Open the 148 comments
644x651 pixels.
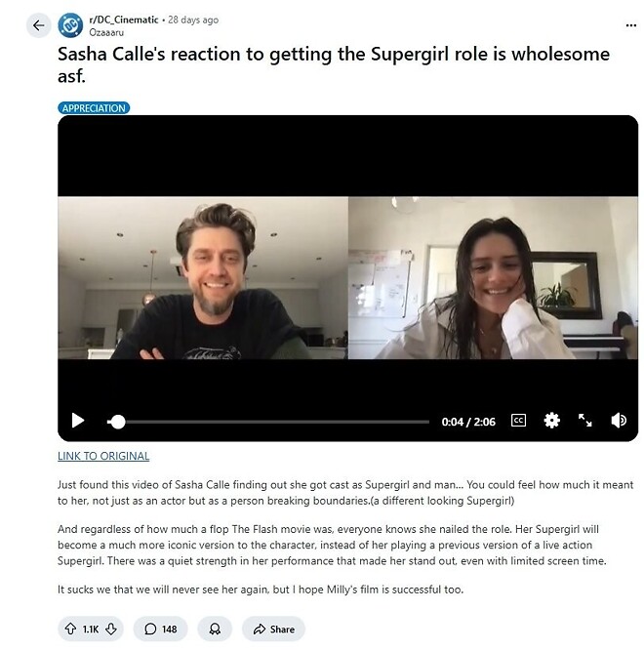tap(161, 629)
